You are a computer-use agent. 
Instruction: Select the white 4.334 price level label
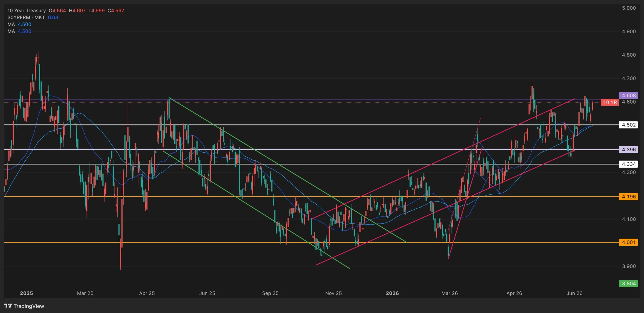click(628, 164)
